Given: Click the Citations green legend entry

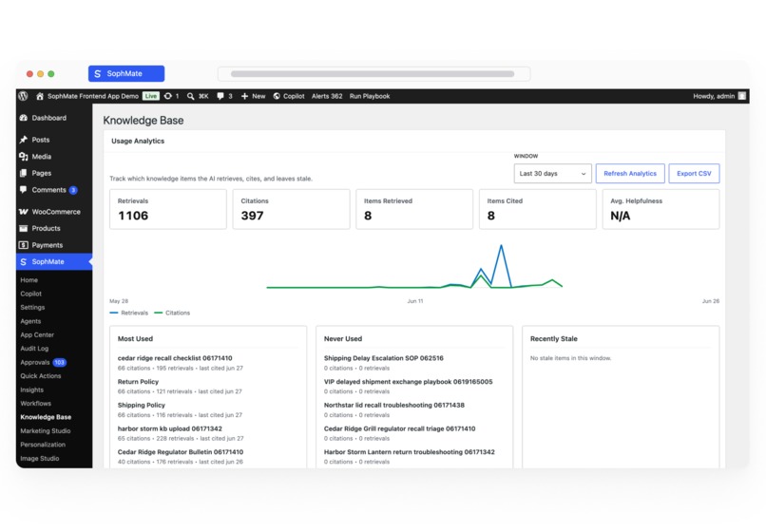Looking at the screenshot, I should [x=172, y=313].
